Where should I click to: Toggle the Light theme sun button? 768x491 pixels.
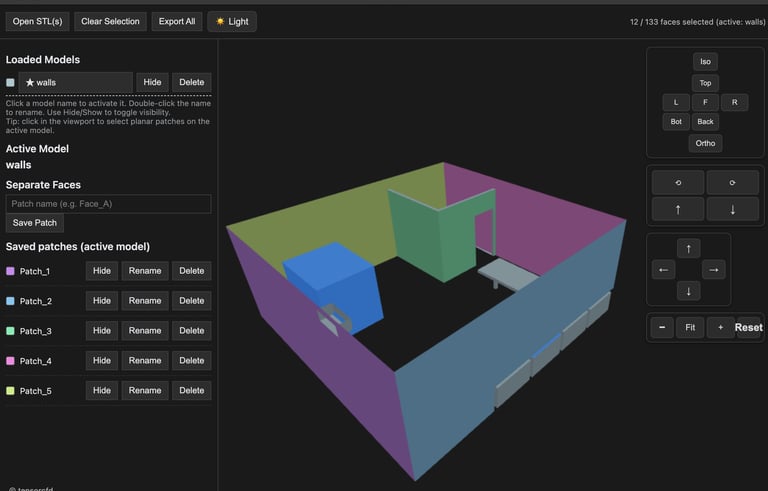tap(232, 22)
